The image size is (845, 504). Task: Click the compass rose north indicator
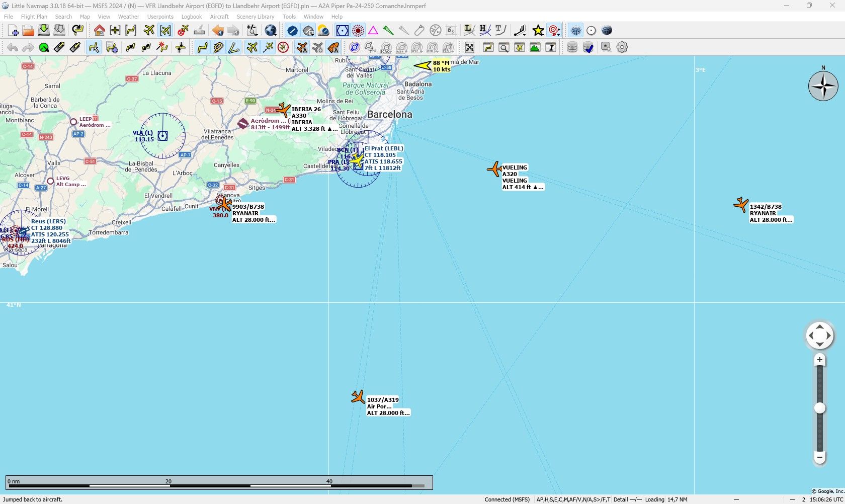[x=823, y=86]
